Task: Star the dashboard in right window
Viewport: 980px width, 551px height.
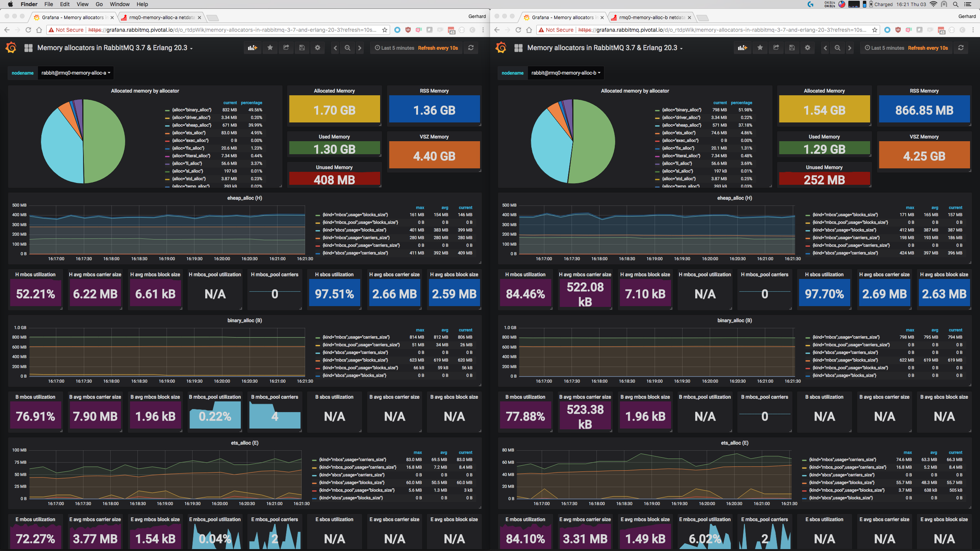Action: pyautogui.click(x=760, y=48)
